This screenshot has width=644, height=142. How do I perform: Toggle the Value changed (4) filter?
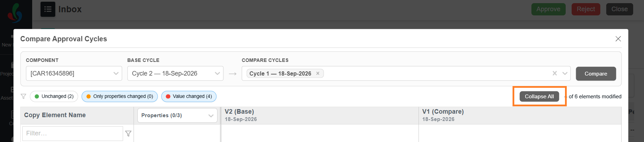(189, 97)
